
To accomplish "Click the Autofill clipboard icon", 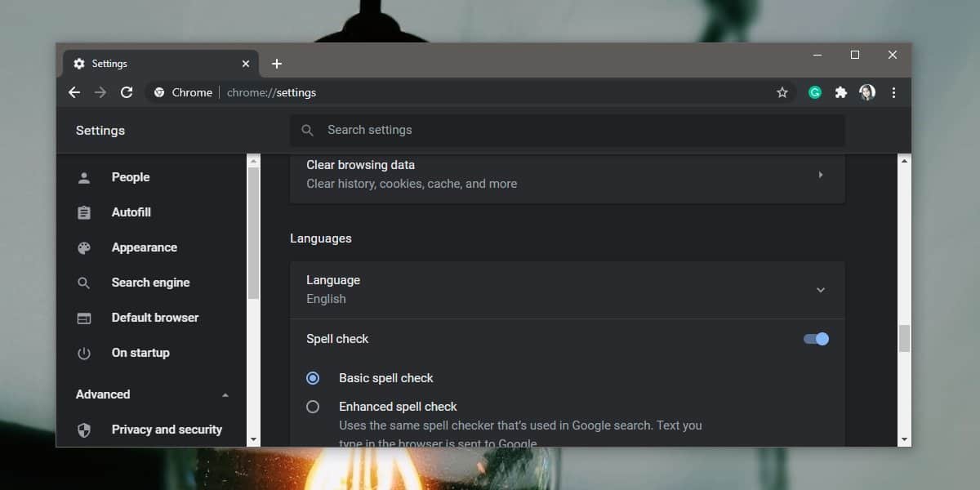I will coord(84,212).
